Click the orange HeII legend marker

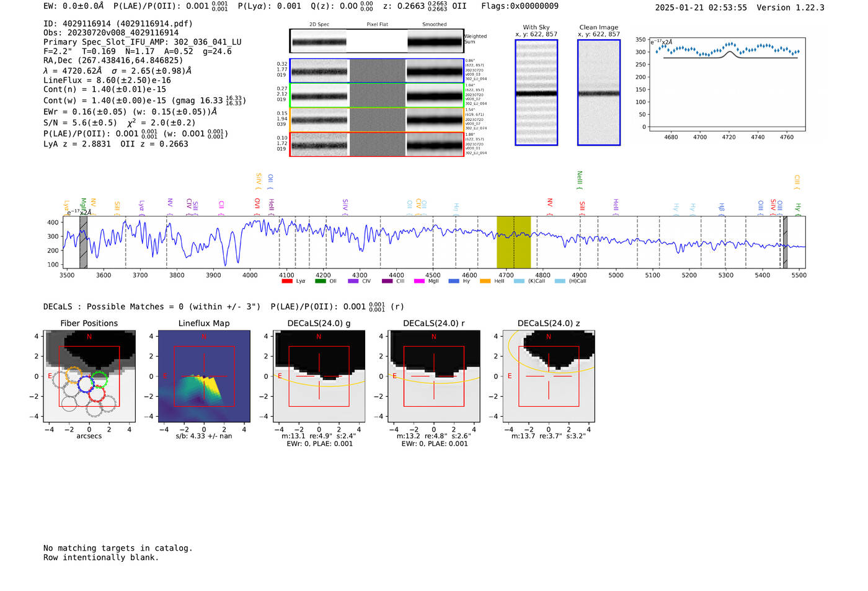tap(485, 281)
